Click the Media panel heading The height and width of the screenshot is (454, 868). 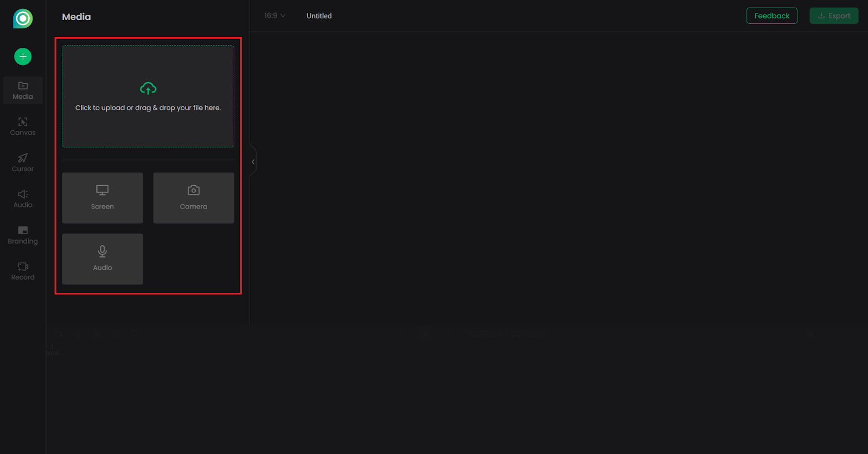pos(76,17)
